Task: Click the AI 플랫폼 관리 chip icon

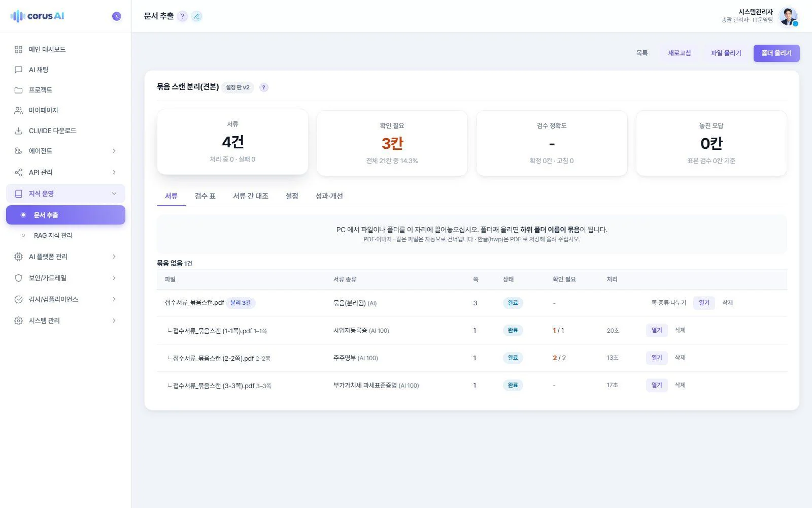Action: point(19,257)
